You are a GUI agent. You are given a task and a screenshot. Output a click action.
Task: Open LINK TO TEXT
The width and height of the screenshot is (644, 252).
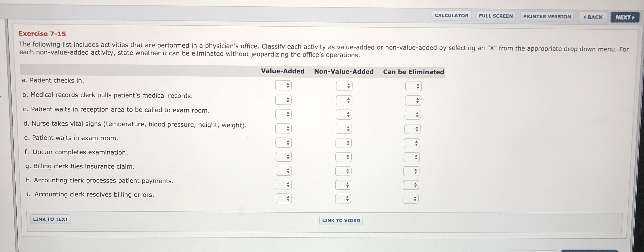click(50, 219)
